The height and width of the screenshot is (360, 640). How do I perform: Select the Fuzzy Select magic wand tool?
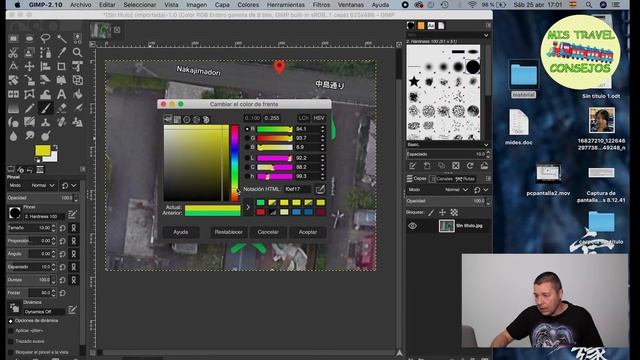pyautogui.click(x=61, y=39)
